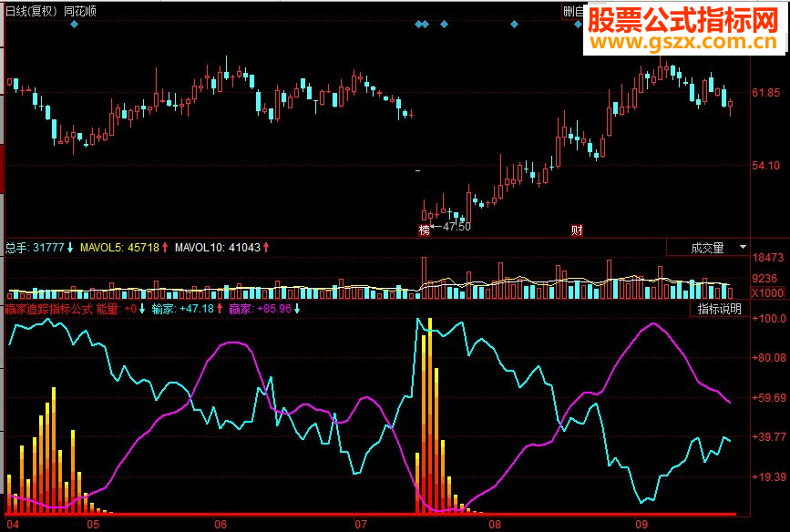Open the 指标说明 indicator description
This screenshot has height=532, width=790.
click(x=719, y=309)
